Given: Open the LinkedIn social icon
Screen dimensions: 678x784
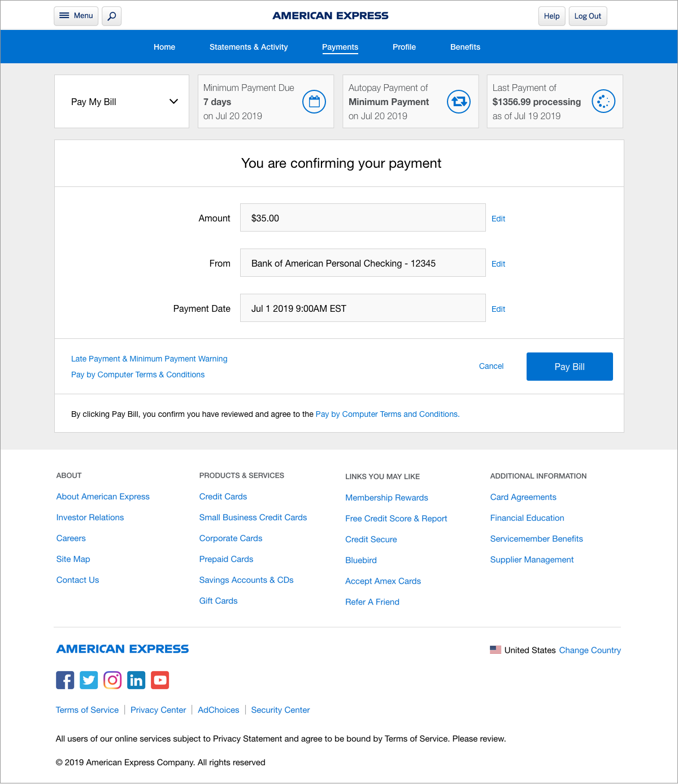Looking at the screenshot, I should click(x=136, y=680).
